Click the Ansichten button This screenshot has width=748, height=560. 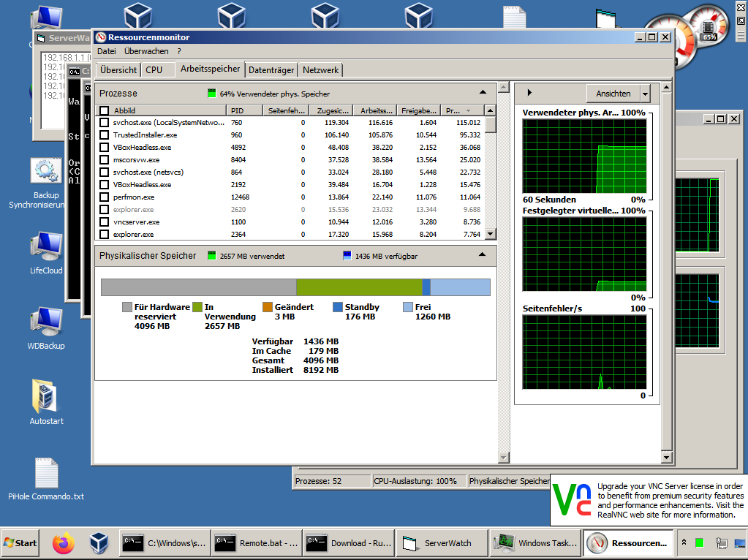(613, 94)
